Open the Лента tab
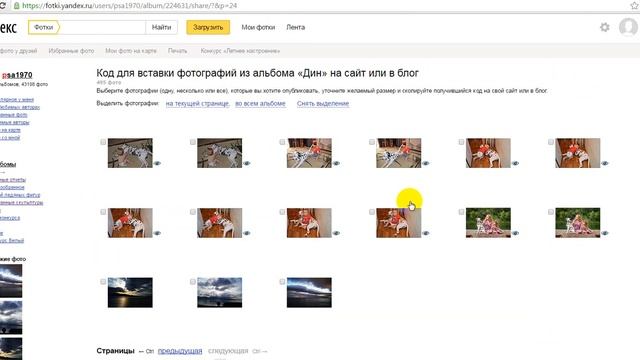 click(296, 27)
